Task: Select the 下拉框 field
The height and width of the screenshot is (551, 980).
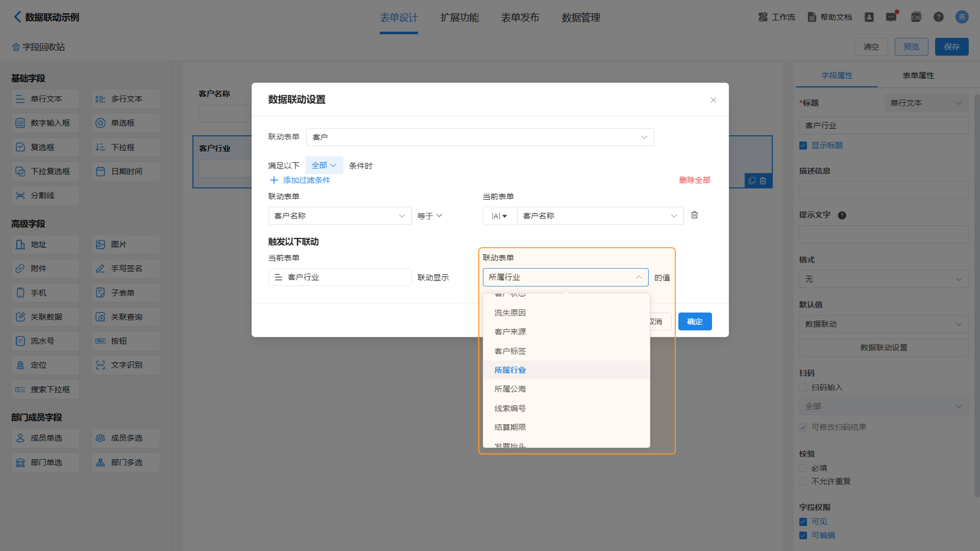Action: (126, 147)
